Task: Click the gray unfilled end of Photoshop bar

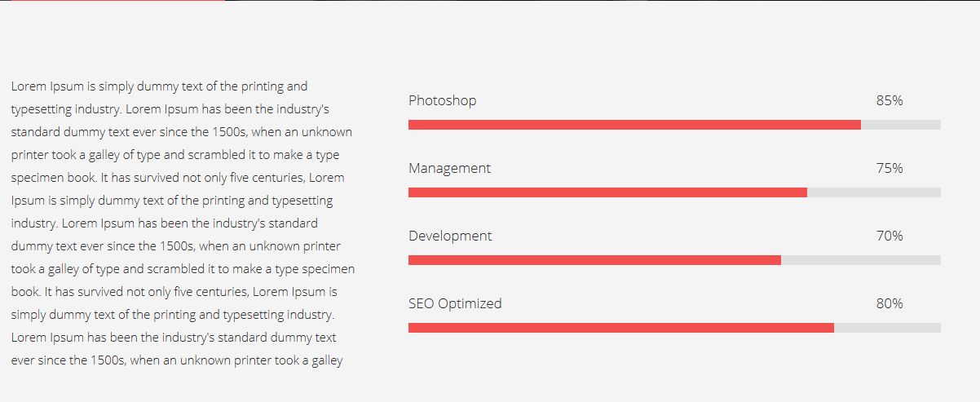Action: (901, 125)
